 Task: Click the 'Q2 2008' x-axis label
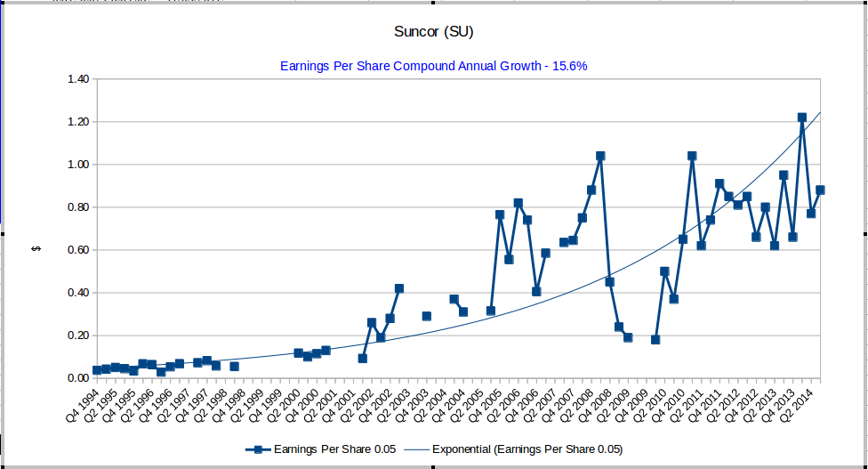pyautogui.click(x=577, y=406)
